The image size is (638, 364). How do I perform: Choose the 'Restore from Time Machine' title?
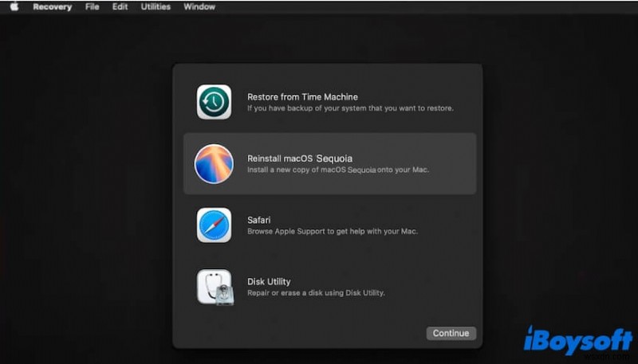[303, 96]
